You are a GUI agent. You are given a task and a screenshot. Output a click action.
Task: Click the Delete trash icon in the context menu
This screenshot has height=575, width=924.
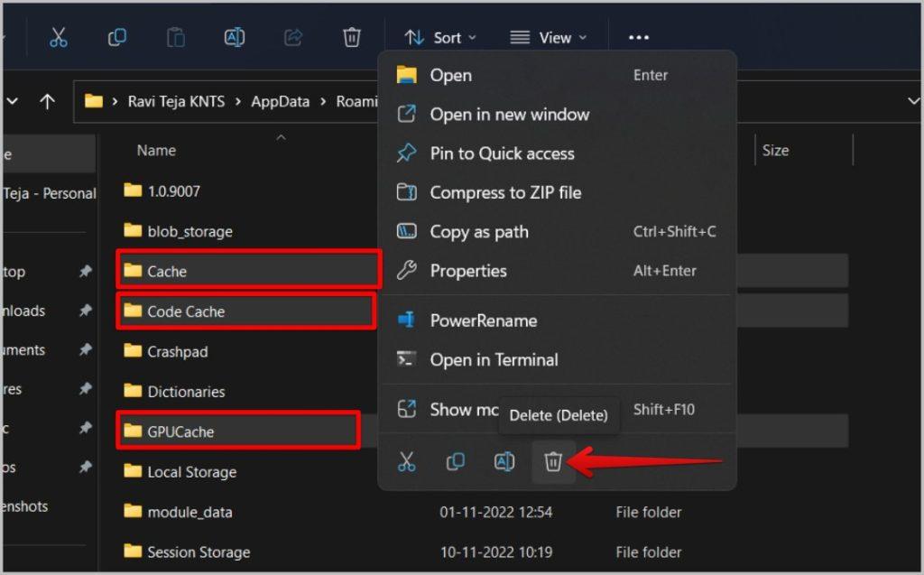pyautogui.click(x=553, y=461)
